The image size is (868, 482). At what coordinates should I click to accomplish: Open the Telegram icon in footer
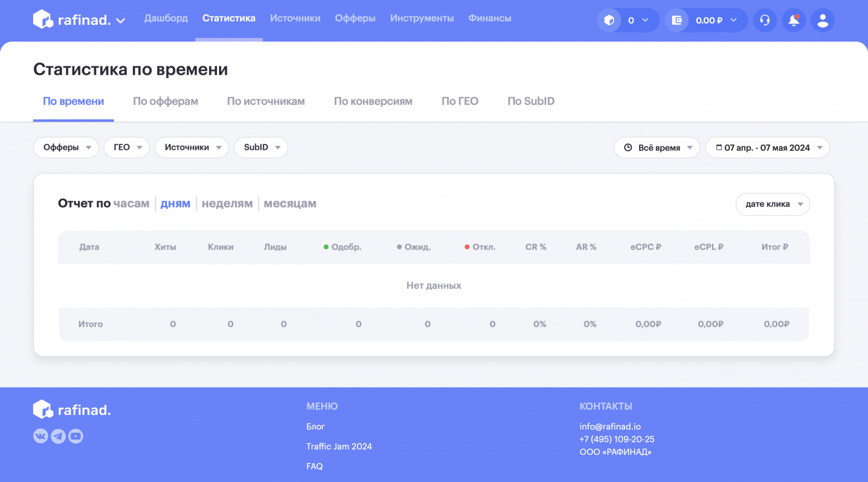[x=58, y=436]
